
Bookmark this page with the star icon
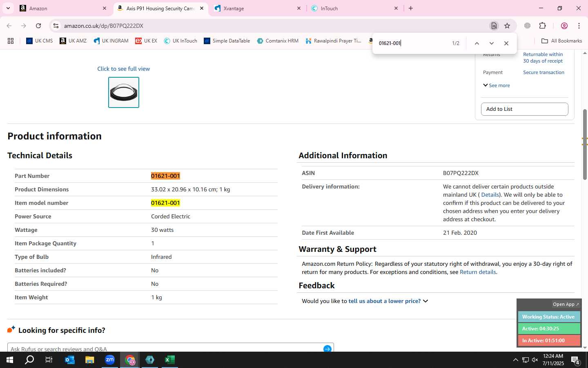(x=507, y=26)
